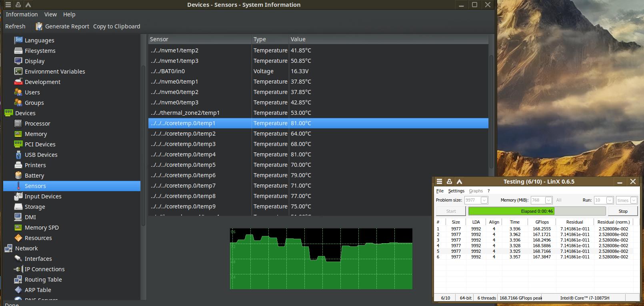The image size is (644, 306).
Task: Click Copy to Clipboard
Action: pyautogui.click(x=116, y=26)
